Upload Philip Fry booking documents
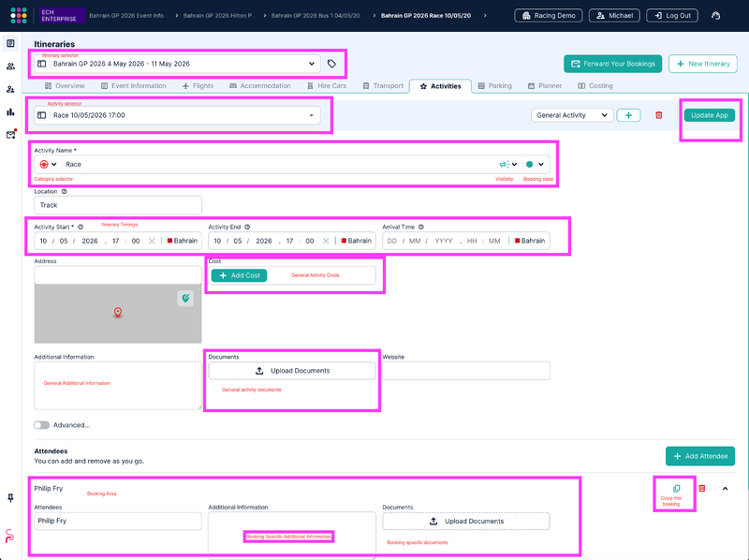 coord(466,522)
